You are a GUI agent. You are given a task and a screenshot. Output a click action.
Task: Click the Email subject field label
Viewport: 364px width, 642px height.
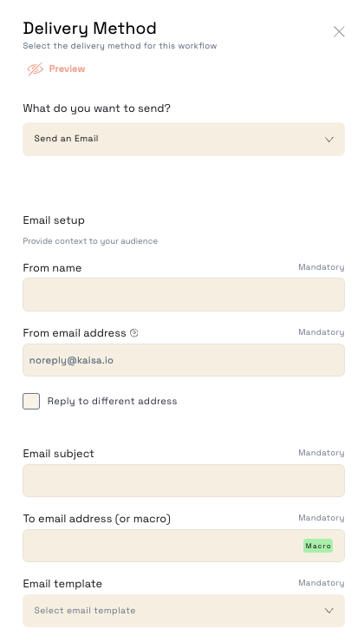point(58,454)
